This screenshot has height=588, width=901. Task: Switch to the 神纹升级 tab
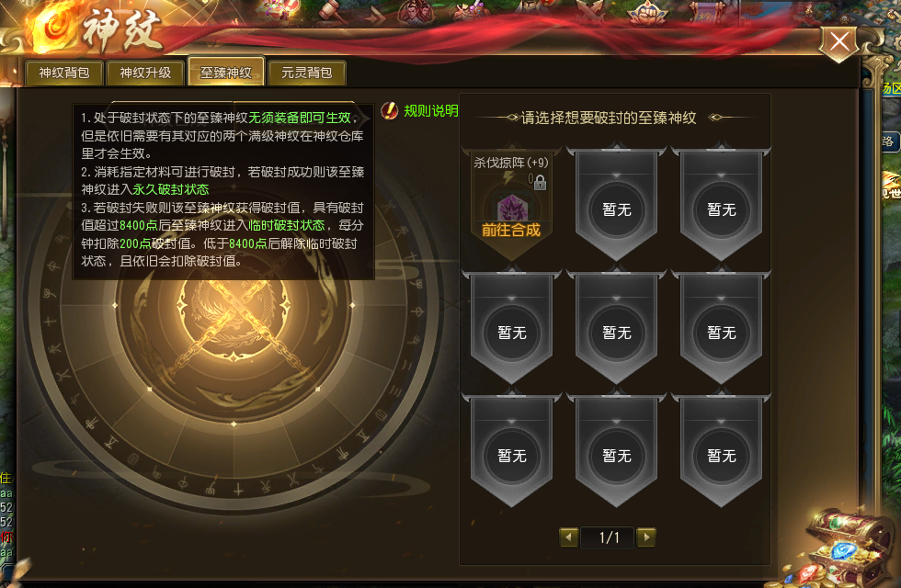[145, 73]
